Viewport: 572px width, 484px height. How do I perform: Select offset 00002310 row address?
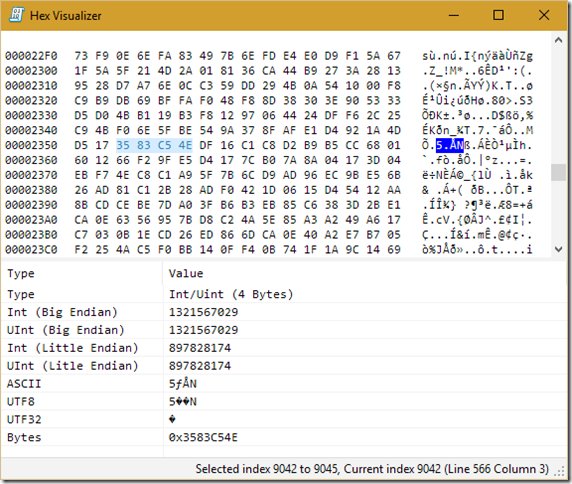pos(31,85)
